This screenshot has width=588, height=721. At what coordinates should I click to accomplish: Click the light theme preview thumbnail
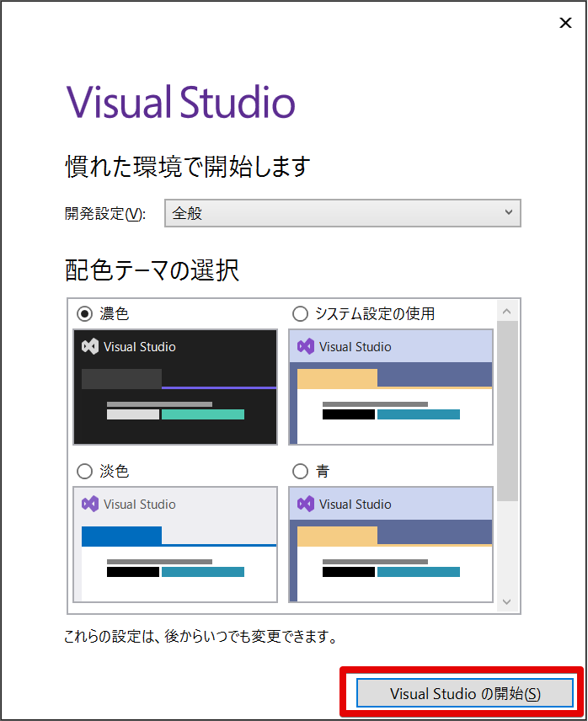175,544
